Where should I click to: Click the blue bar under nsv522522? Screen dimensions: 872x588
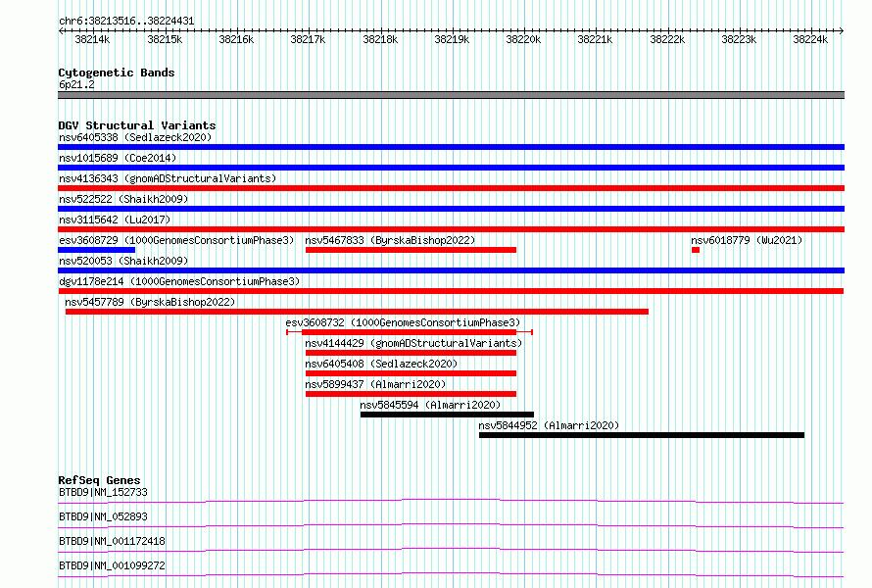point(451,209)
